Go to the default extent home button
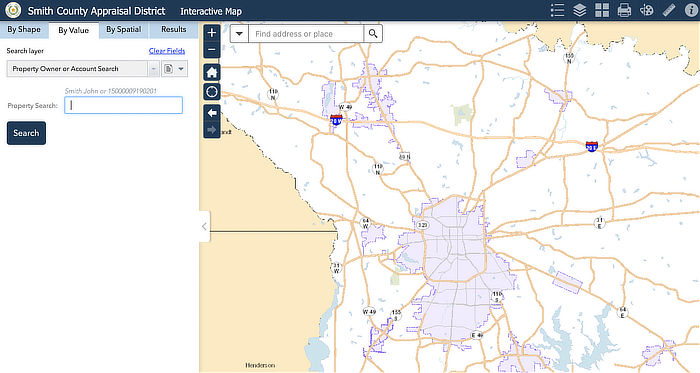 click(212, 72)
